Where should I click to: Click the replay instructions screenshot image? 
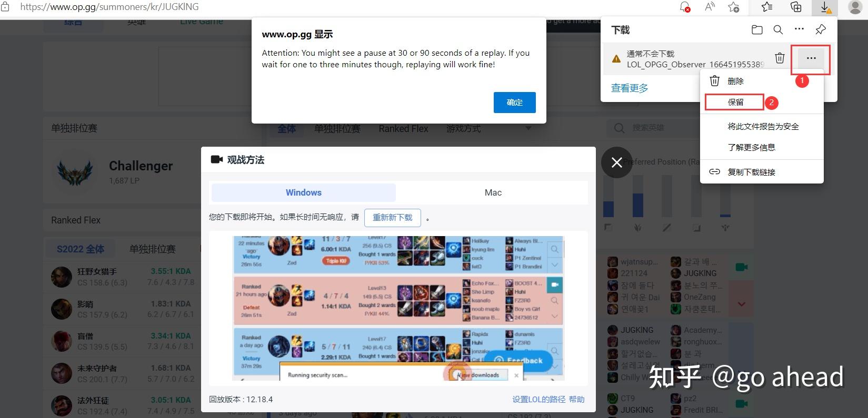click(398, 308)
